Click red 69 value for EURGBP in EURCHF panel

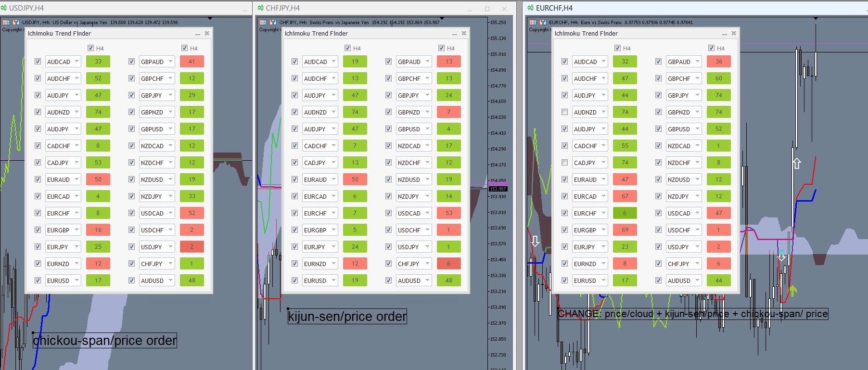tap(625, 230)
